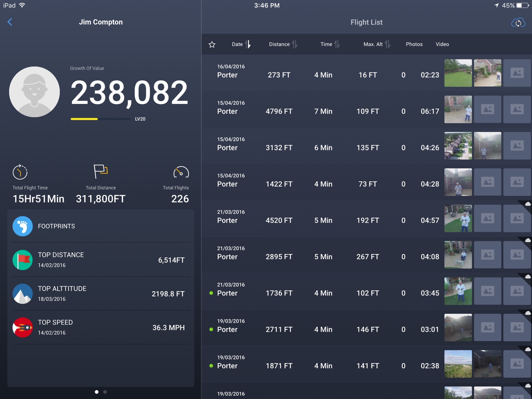Open first thumbnail of 3132 FT flight
The width and height of the screenshot is (532, 399).
coord(458,146)
